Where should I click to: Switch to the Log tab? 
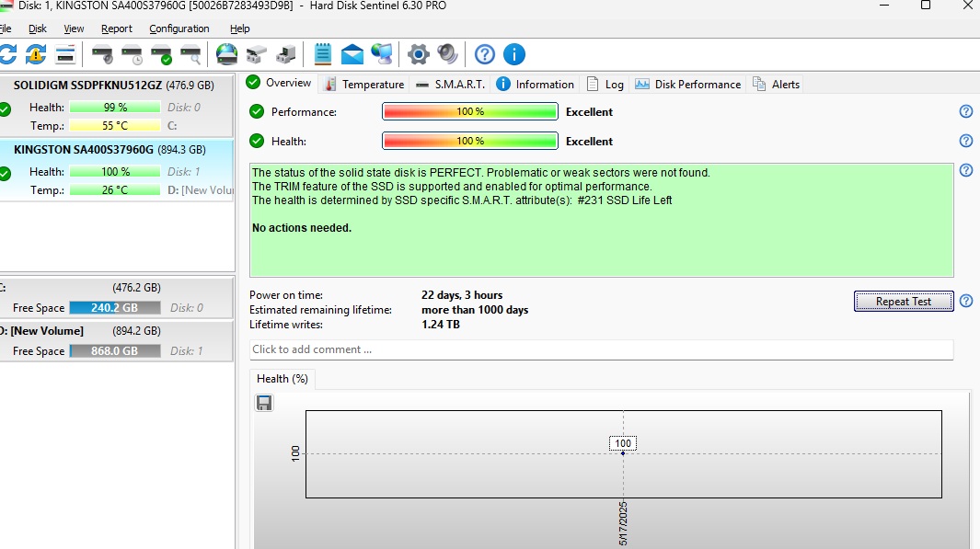[605, 85]
